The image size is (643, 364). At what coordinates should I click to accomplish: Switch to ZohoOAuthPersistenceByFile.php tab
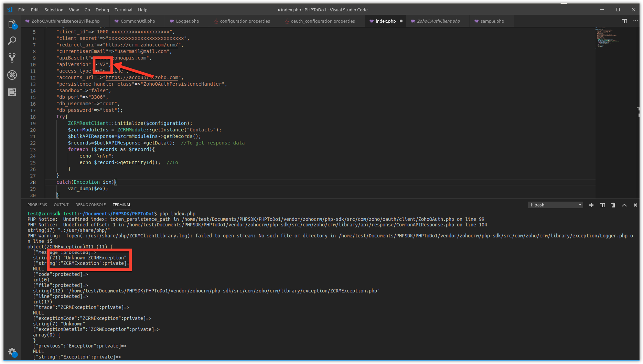(65, 21)
